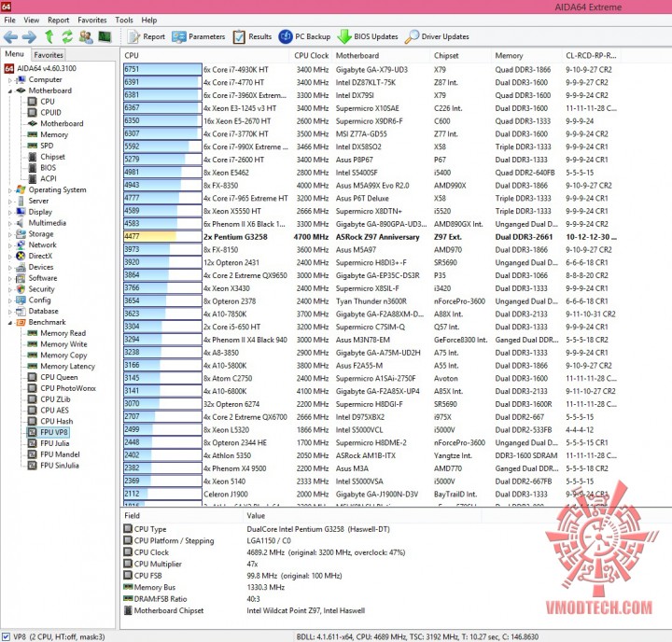Open FPU Mandel benchmark
The image size is (672, 642).
(54, 454)
